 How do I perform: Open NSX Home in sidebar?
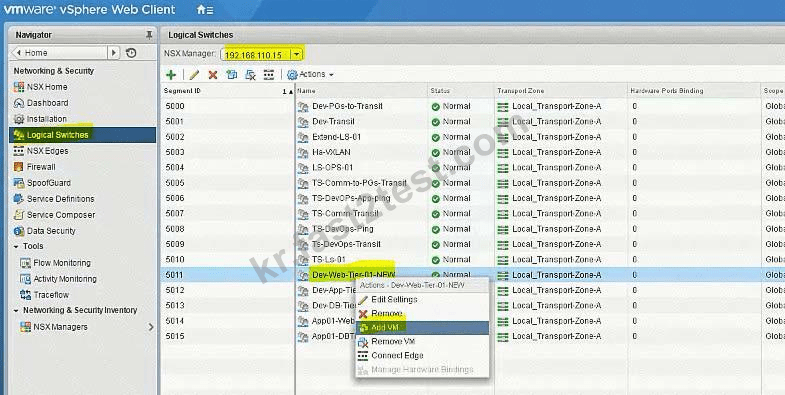coord(47,87)
